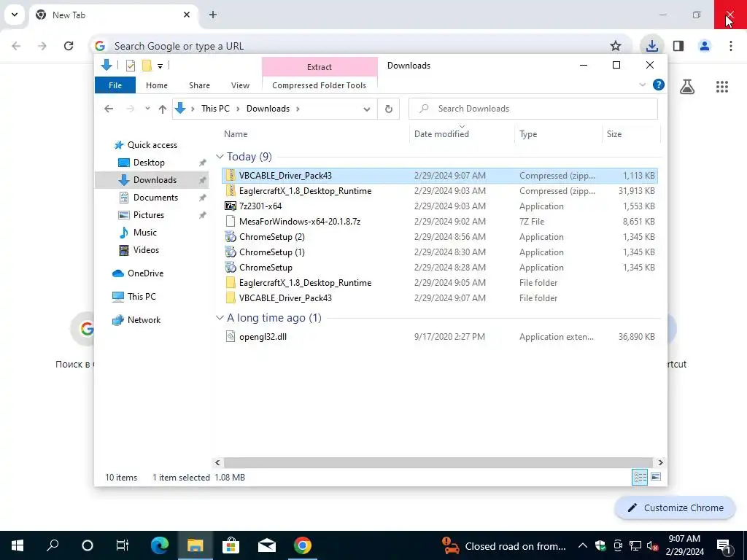Open the Share ribbon tab
747x560 pixels.
(199, 85)
